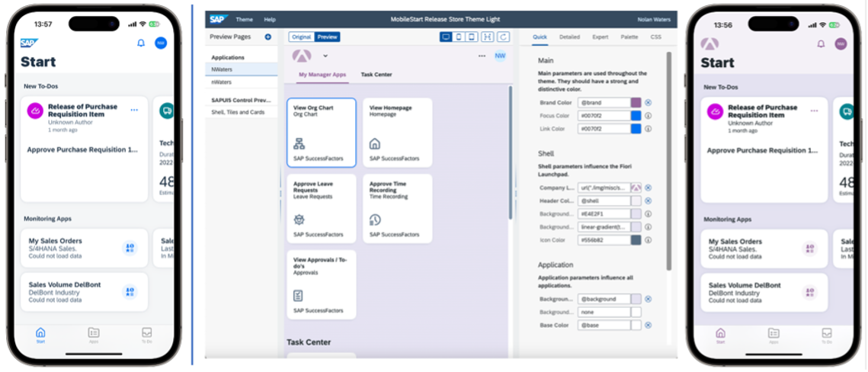Click the NW user avatar in preview

(500, 56)
